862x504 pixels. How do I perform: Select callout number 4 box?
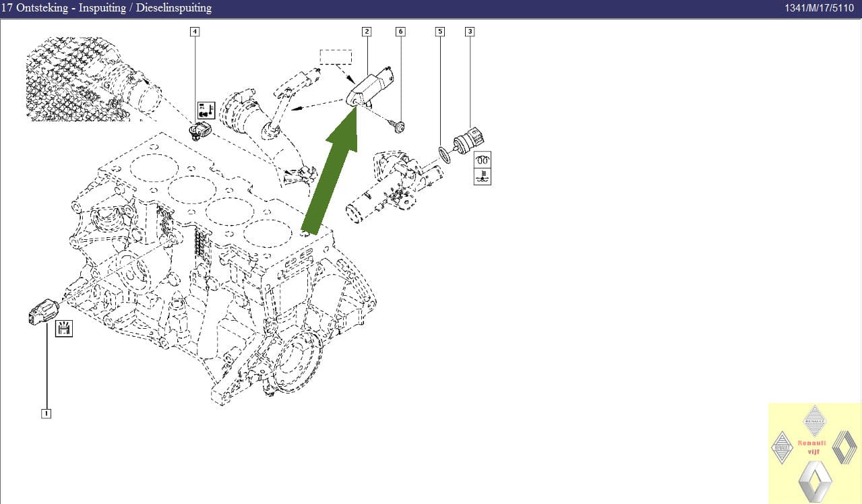(195, 31)
